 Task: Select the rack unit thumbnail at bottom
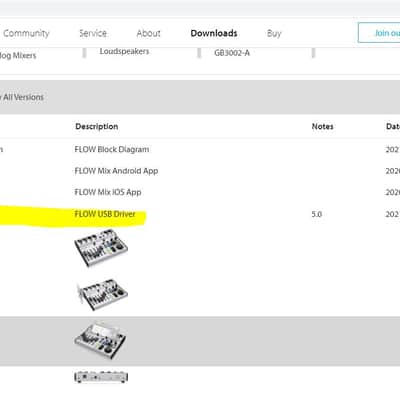coord(101,377)
